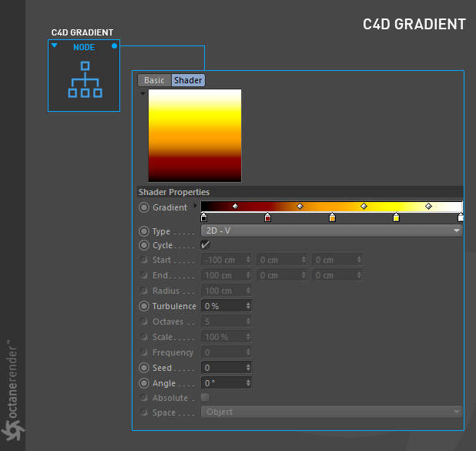Toggle the Turbulence animation circle
The image size is (476, 451).
[x=144, y=306]
